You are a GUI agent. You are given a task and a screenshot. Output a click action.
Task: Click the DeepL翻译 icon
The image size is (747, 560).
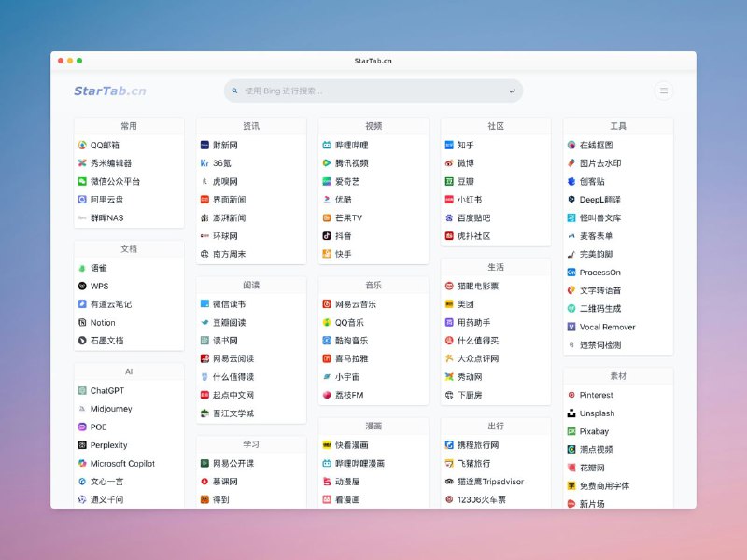(x=571, y=200)
